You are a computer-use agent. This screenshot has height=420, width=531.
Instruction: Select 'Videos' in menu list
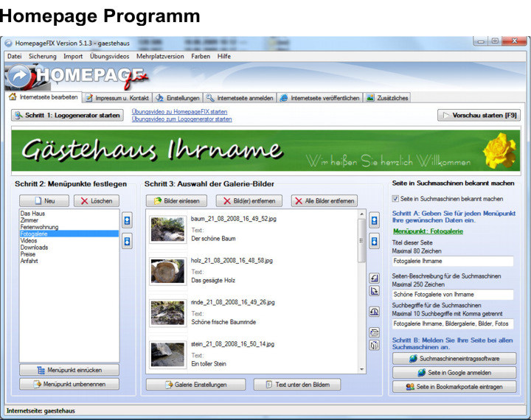coord(69,241)
